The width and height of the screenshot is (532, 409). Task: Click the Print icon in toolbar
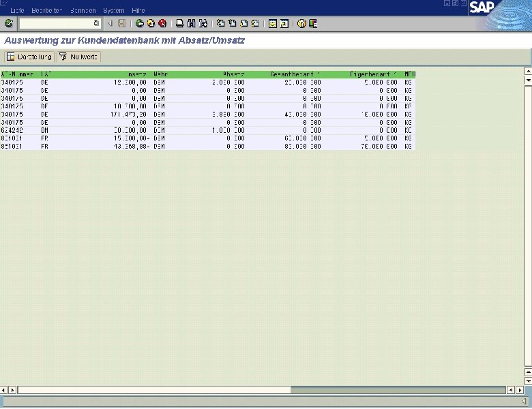tap(180, 23)
